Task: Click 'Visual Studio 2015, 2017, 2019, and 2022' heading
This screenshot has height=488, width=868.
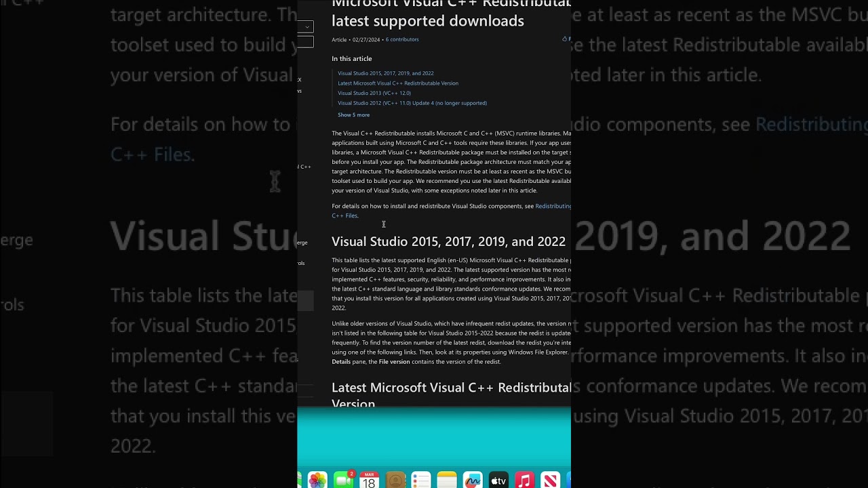Action: (448, 241)
